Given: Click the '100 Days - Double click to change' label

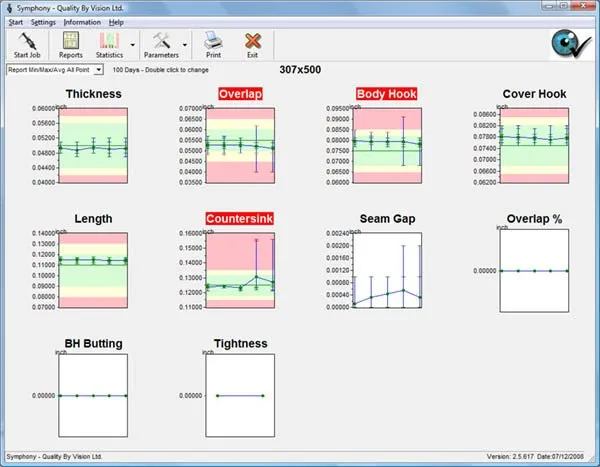Looking at the screenshot, I should (160, 70).
